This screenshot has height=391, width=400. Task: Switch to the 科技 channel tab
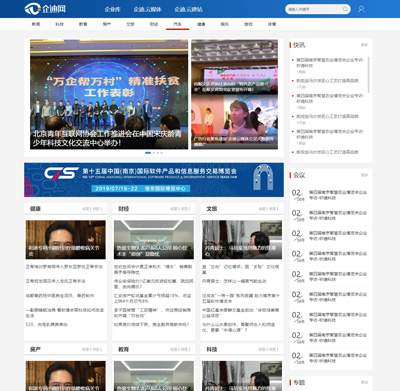point(59,24)
